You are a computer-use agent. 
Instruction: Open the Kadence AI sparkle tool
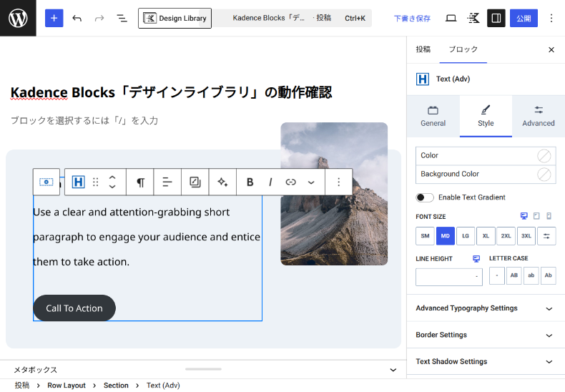pyautogui.click(x=222, y=182)
